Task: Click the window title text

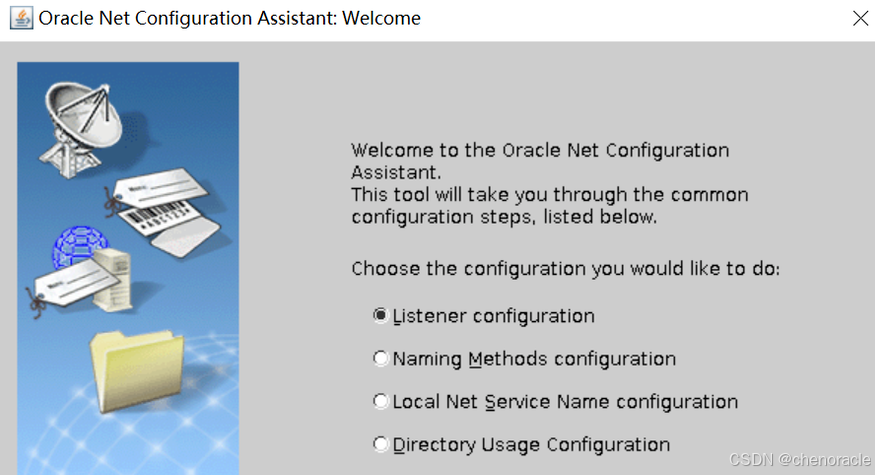Action: [x=229, y=18]
